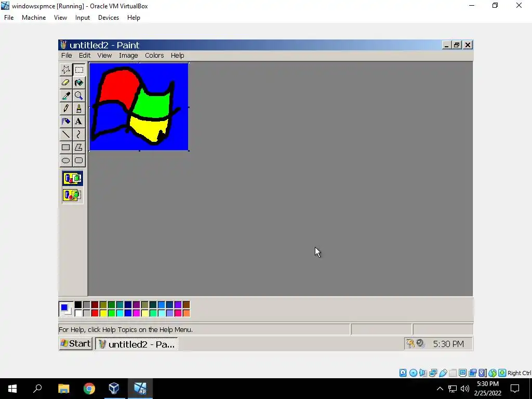Viewport: 532px width, 399px height.
Task: Select magenta palette color
Action: coord(137,313)
